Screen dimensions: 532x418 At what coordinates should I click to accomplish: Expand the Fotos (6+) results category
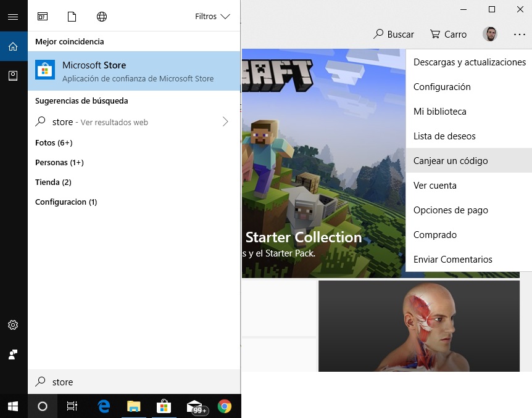[54, 143]
